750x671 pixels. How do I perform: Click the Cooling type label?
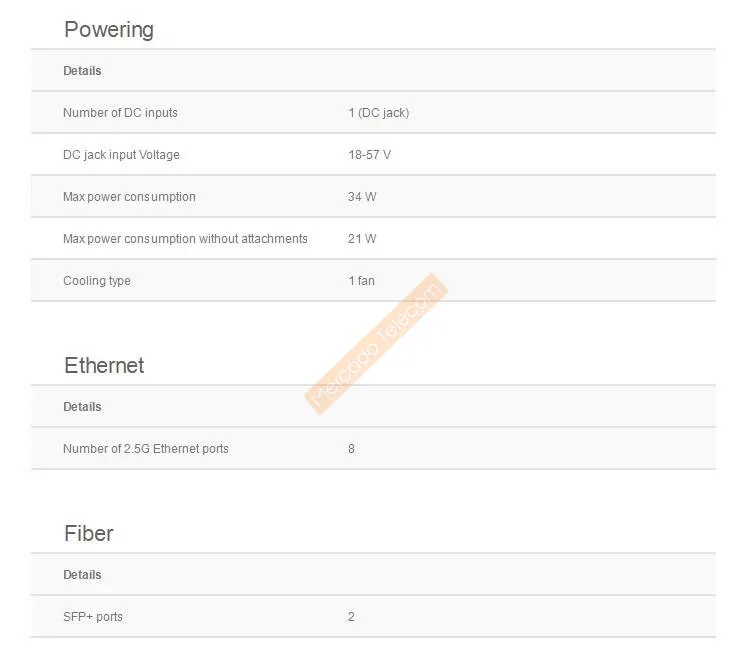pyautogui.click(x=97, y=281)
